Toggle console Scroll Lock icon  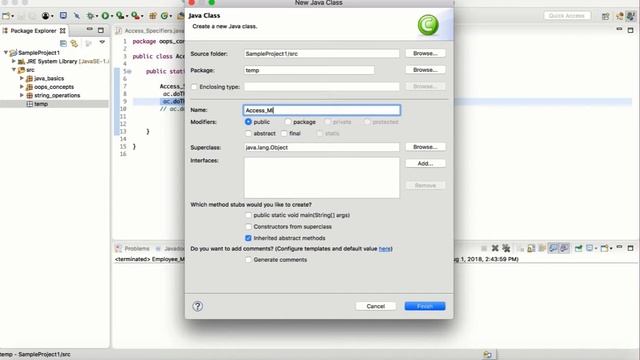531,248
